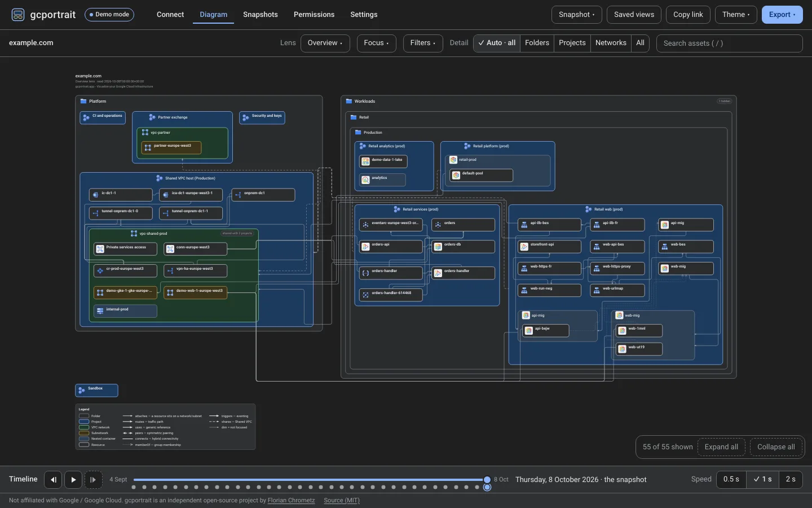812x508 pixels.
Task: Click Expand all button
Action: pos(721,447)
